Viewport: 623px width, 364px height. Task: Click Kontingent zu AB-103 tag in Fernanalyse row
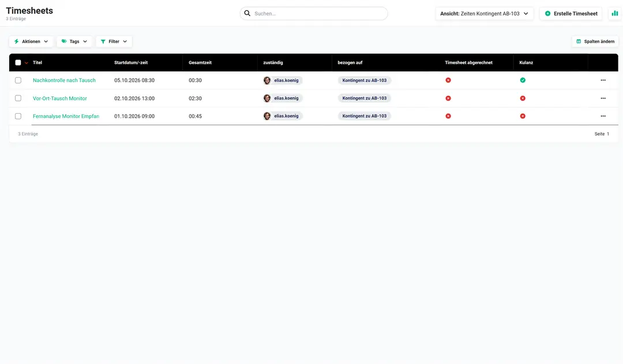pyautogui.click(x=365, y=116)
